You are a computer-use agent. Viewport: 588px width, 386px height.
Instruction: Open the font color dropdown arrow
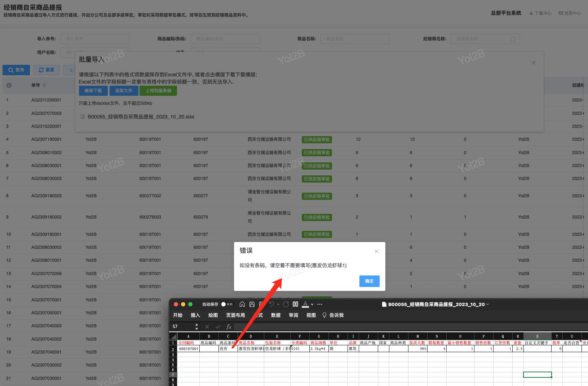pyautogui.click(x=312, y=305)
